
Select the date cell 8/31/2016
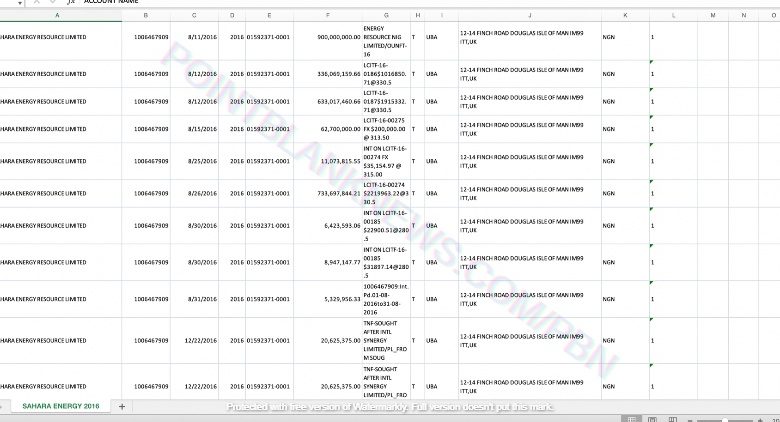(195, 299)
